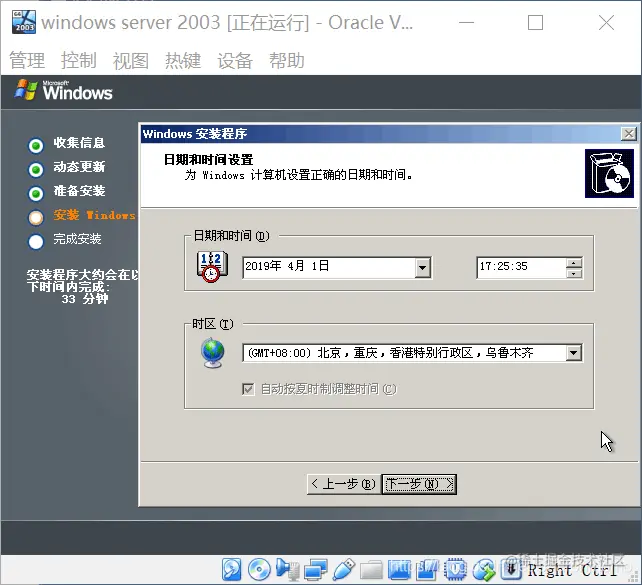Open the GMT+08:00 time zone combo box
Image resolution: width=642 pixels, height=585 pixels.
pyautogui.click(x=413, y=353)
